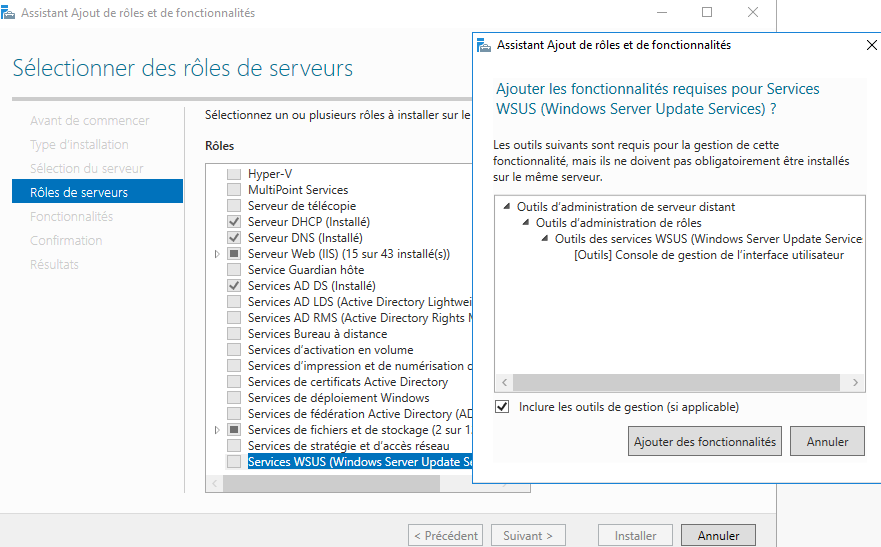Go to the Rôles de serveurs step
The image size is (881, 547).
tap(79, 192)
